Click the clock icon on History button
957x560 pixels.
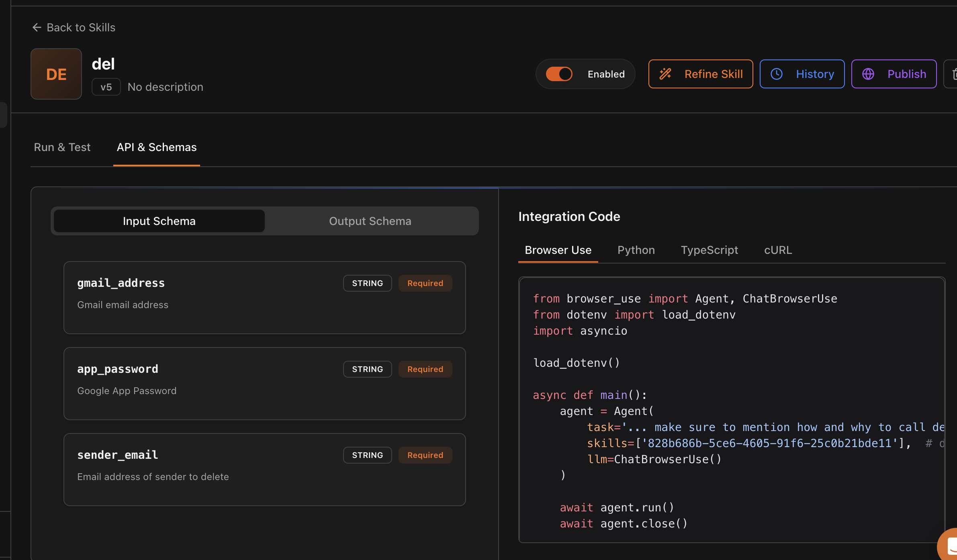(776, 74)
